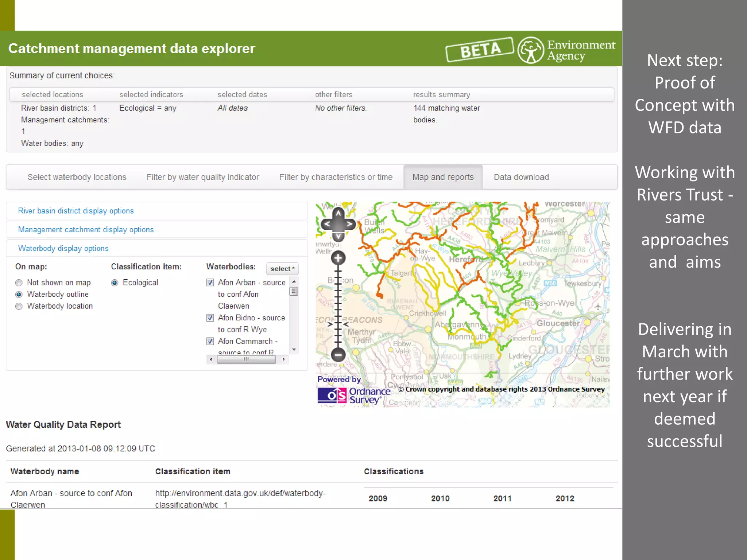Pan the map east with right arrow
This screenshot has width=747, height=560.
350,224
